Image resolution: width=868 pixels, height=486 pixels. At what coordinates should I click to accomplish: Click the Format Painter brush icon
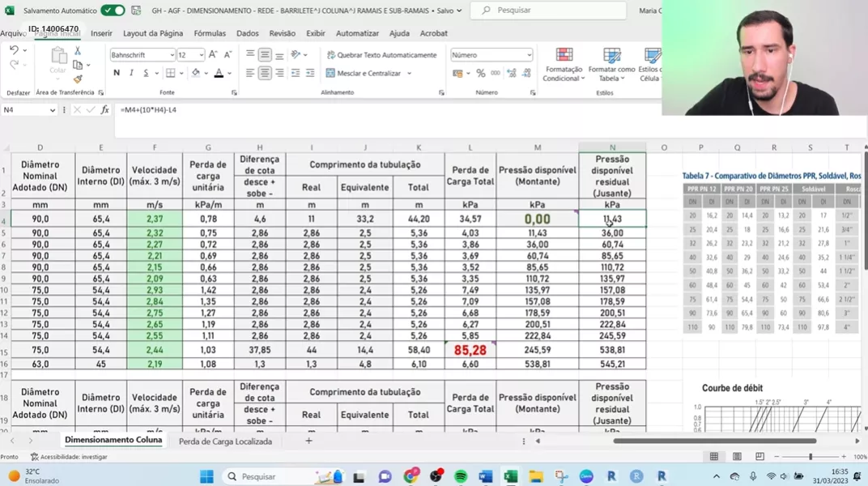click(x=78, y=79)
